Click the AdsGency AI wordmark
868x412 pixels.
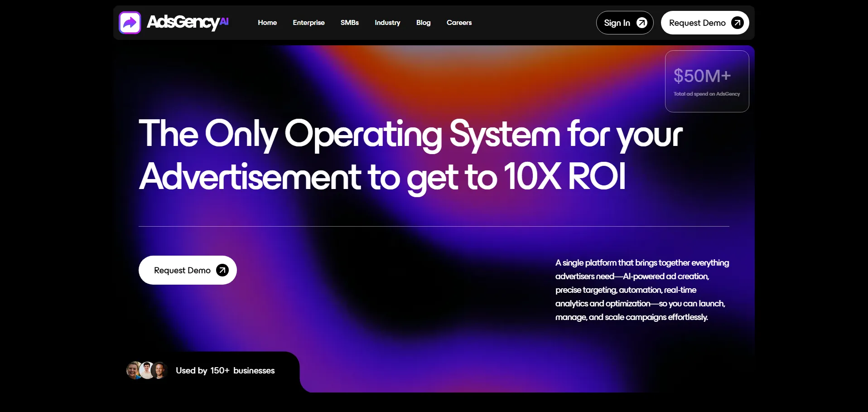point(188,22)
